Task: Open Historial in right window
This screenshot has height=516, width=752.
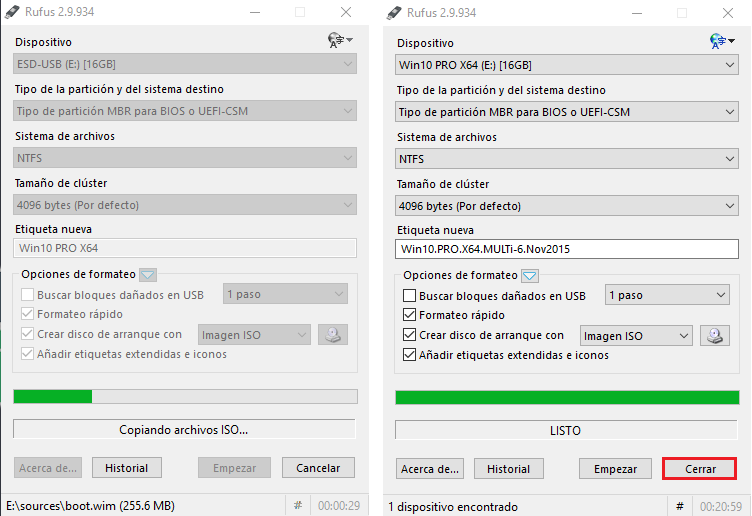Action: (x=508, y=469)
